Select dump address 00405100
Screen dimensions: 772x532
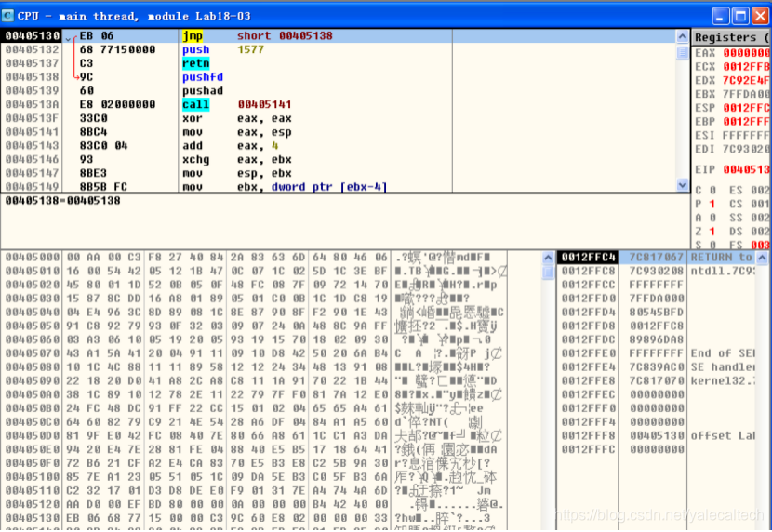[33, 477]
